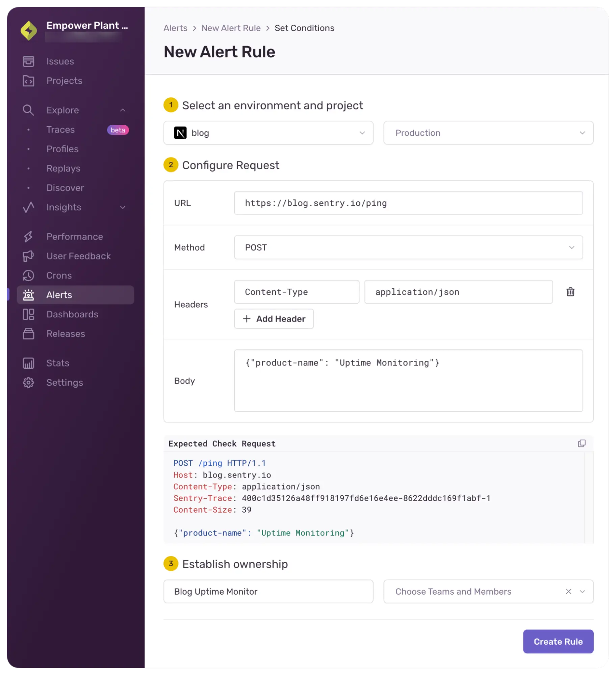Click the Set Conditions breadcrumb text
This screenshot has height=675, width=616.
(304, 28)
